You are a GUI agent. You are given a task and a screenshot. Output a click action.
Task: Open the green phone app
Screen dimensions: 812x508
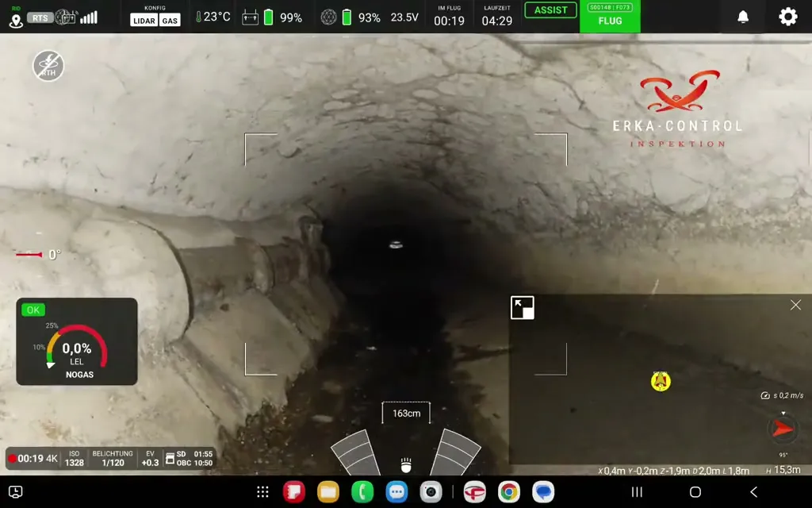(x=362, y=492)
